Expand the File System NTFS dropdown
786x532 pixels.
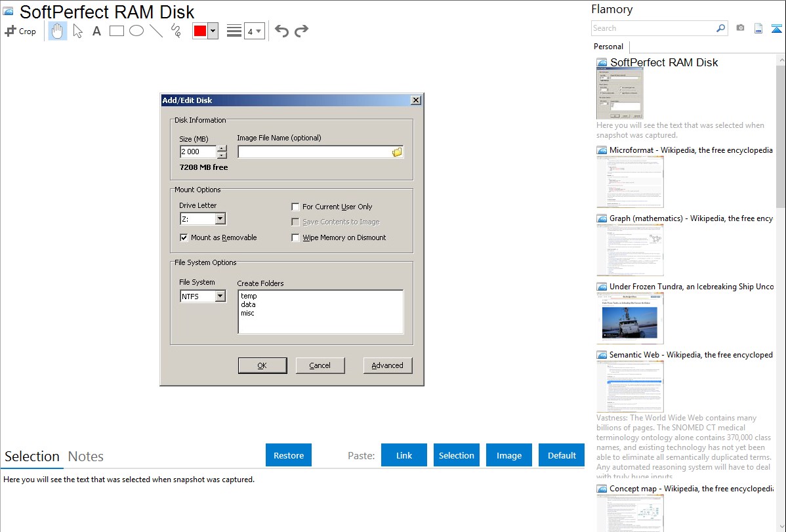pos(220,297)
